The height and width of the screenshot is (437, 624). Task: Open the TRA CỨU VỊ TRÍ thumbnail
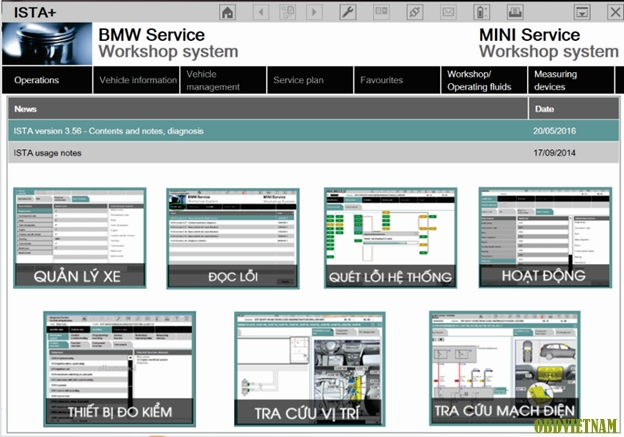(x=310, y=369)
